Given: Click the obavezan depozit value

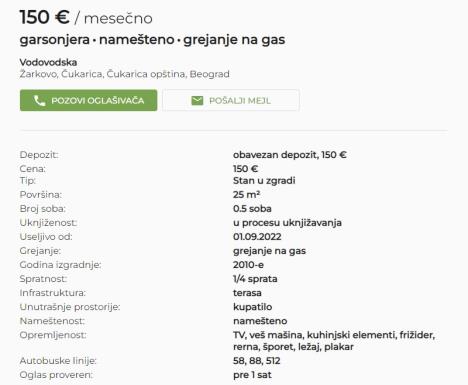Looking at the screenshot, I should click(290, 155).
